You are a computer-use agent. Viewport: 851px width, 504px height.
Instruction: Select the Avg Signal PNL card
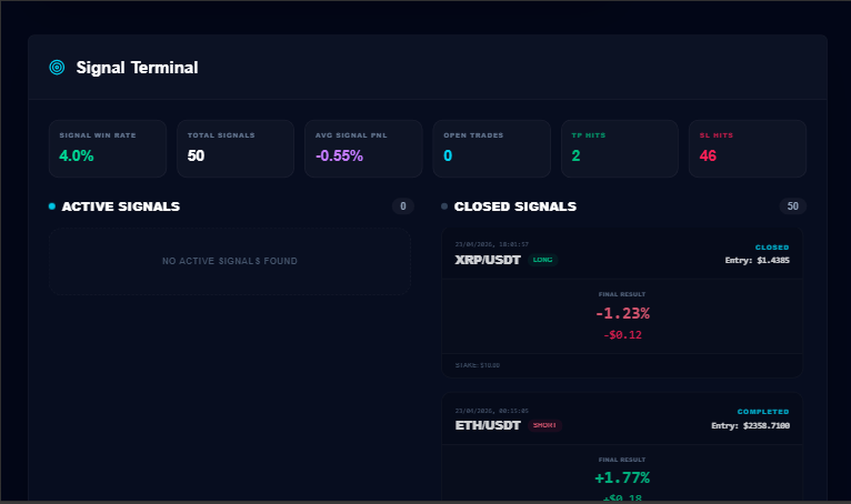363,148
